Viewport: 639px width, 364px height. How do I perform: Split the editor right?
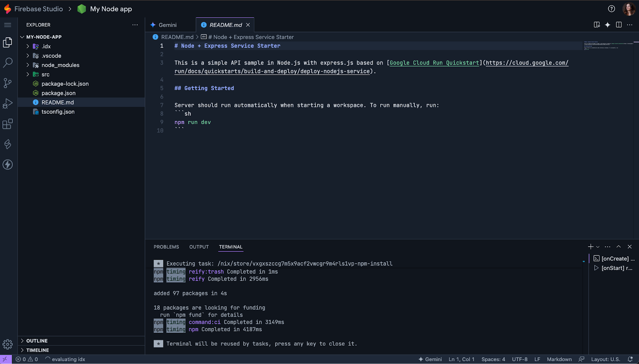[619, 25]
